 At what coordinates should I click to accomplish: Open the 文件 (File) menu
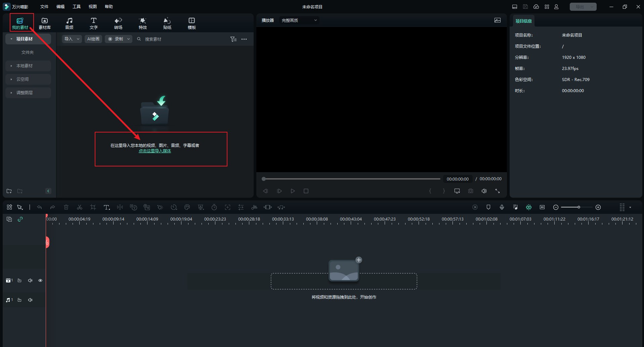[x=44, y=7]
